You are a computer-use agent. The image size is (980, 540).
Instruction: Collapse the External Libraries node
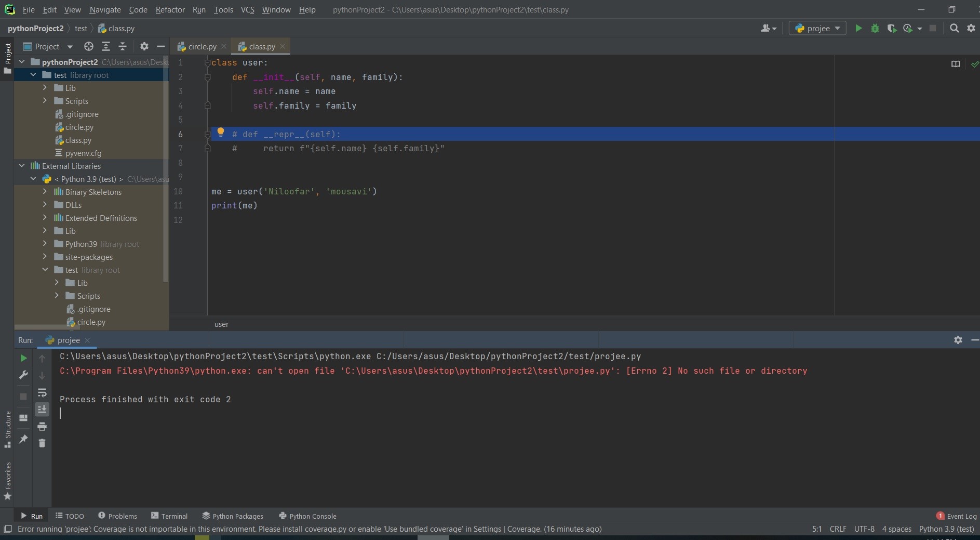pos(22,166)
